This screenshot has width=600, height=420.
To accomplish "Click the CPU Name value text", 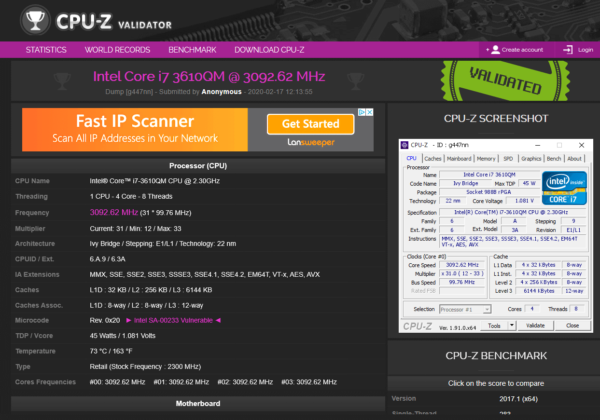I will point(155,181).
